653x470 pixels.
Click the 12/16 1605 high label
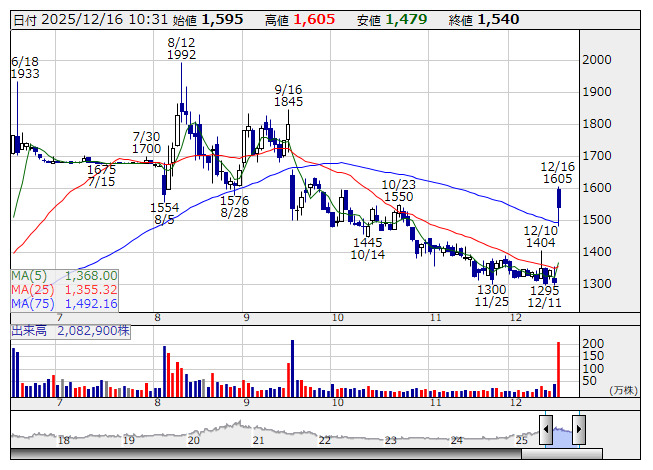[558, 173]
